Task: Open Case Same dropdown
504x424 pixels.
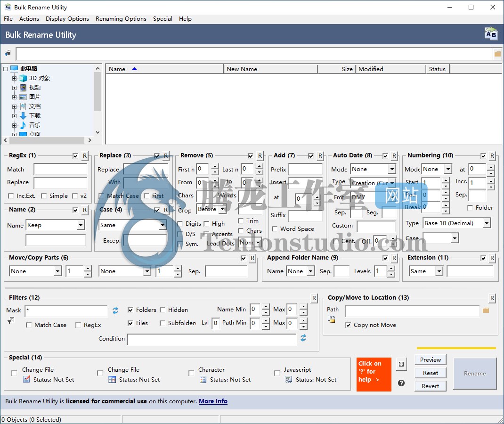Action: [163, 225]
